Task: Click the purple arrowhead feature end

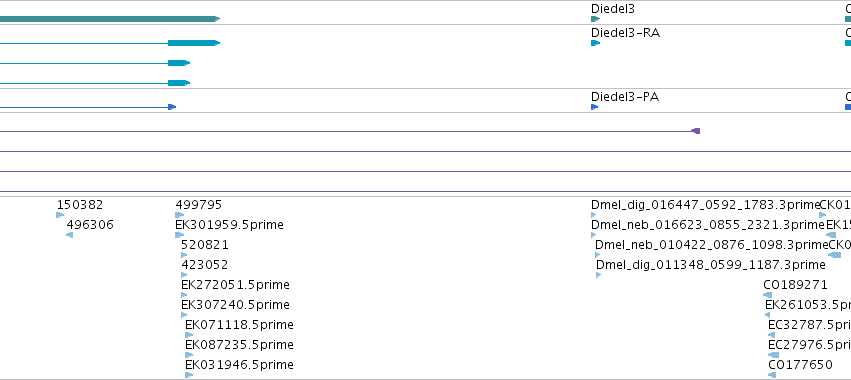Action: click(695, 131)
